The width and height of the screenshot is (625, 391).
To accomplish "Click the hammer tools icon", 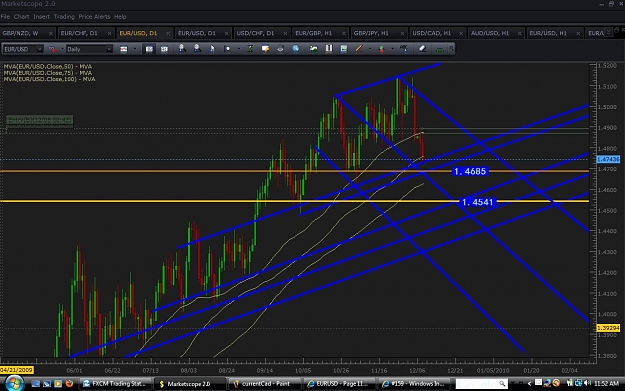I will point(404,49).
